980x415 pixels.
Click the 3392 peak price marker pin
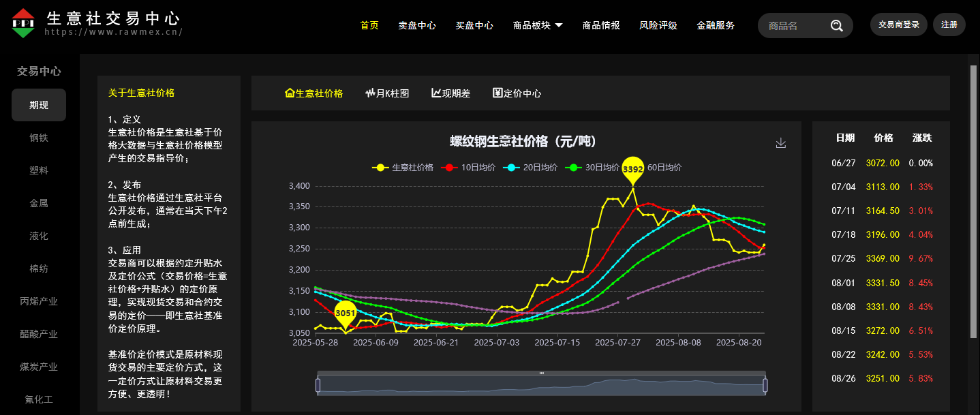click(632, 171)
